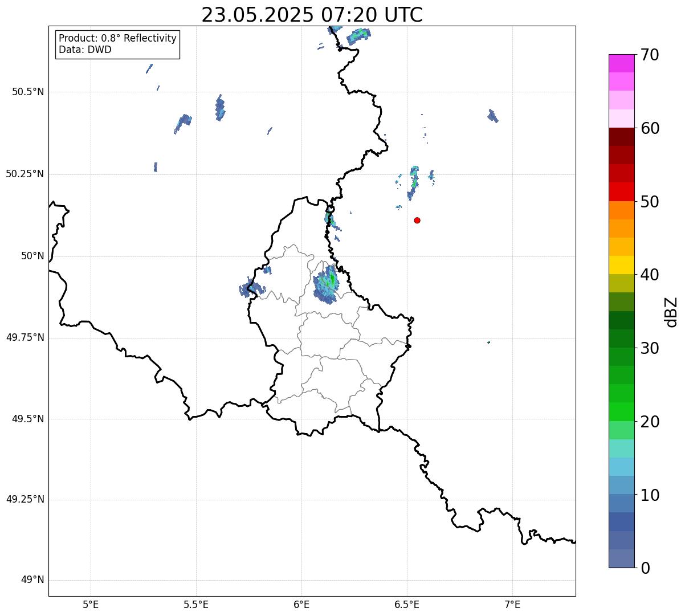
Task: Click the colorbar tick label '10'
Action: pos(650,495)
